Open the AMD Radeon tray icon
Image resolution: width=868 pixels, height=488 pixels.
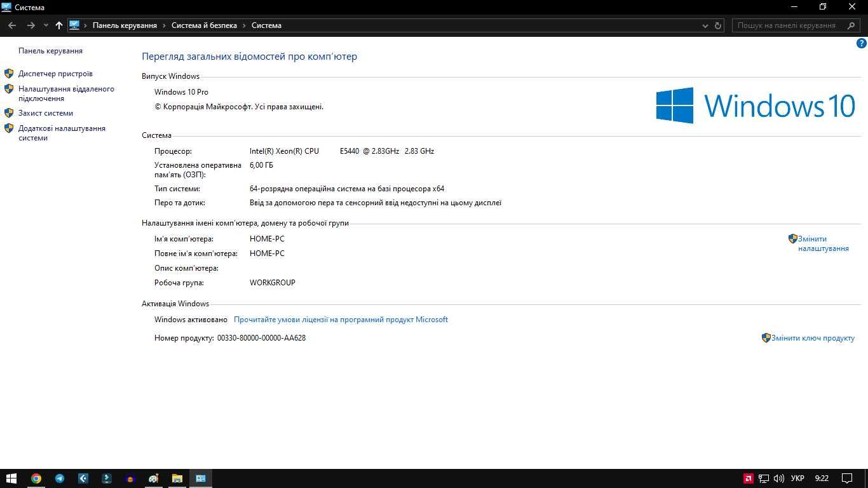[749, 478]
